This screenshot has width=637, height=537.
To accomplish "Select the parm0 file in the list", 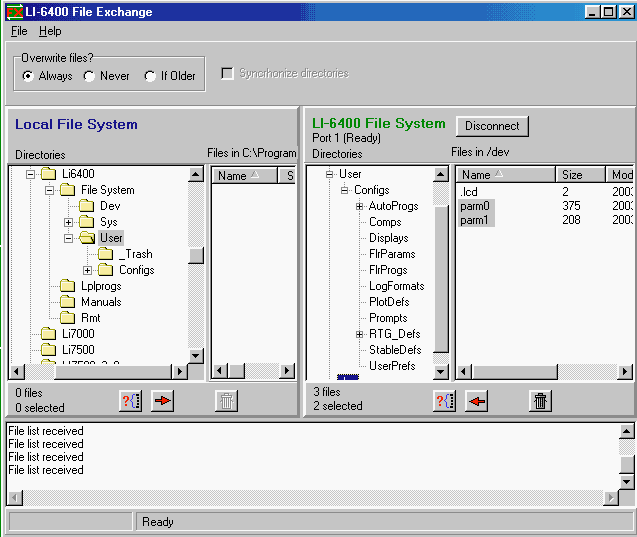I will (475, 206).
